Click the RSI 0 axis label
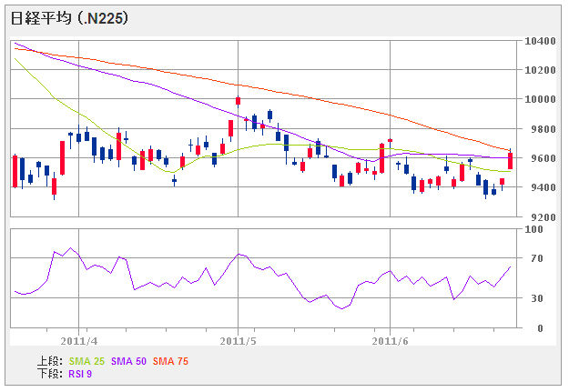The height and width of the screenshot is (392, 569). 540,328
